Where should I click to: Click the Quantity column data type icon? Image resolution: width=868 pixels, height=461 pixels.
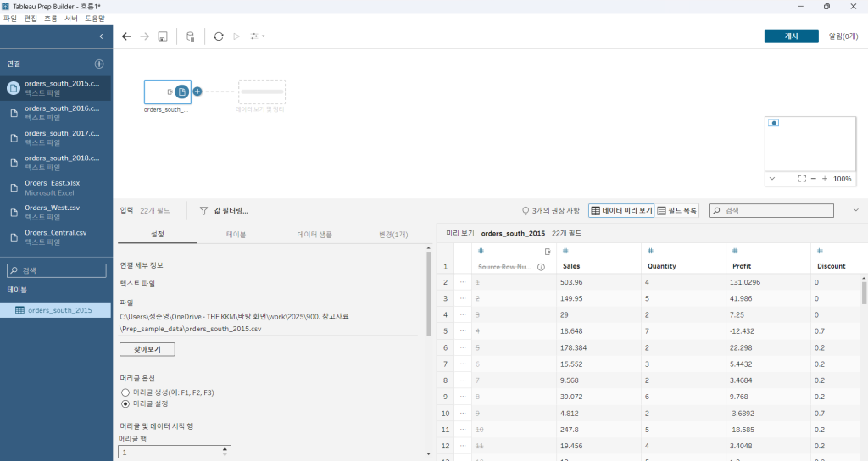coord(650,251)
